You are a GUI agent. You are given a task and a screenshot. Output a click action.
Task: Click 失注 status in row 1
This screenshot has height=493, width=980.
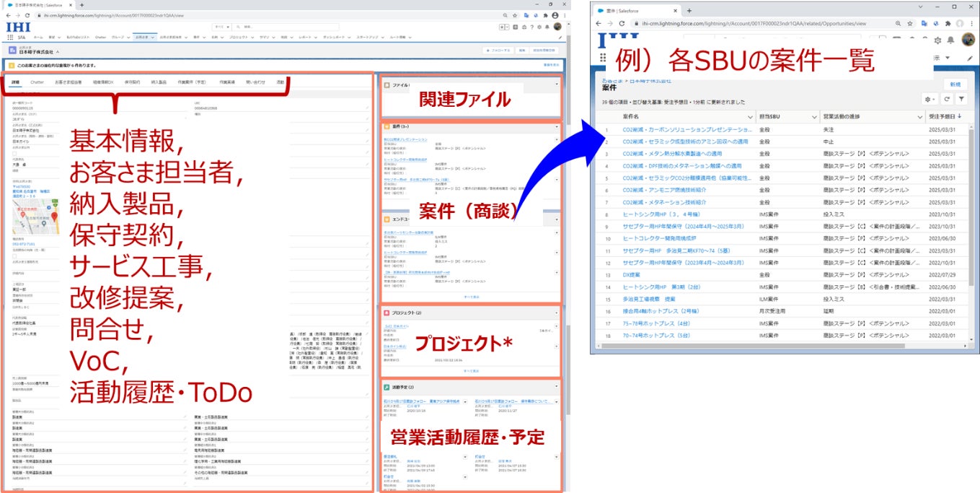pyautogui.click(x=829, y=130)
